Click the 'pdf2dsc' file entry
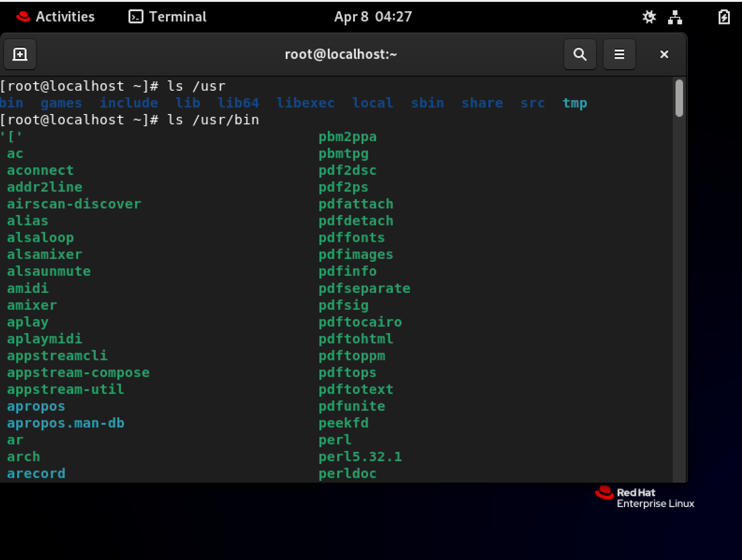 coord(348,170)
